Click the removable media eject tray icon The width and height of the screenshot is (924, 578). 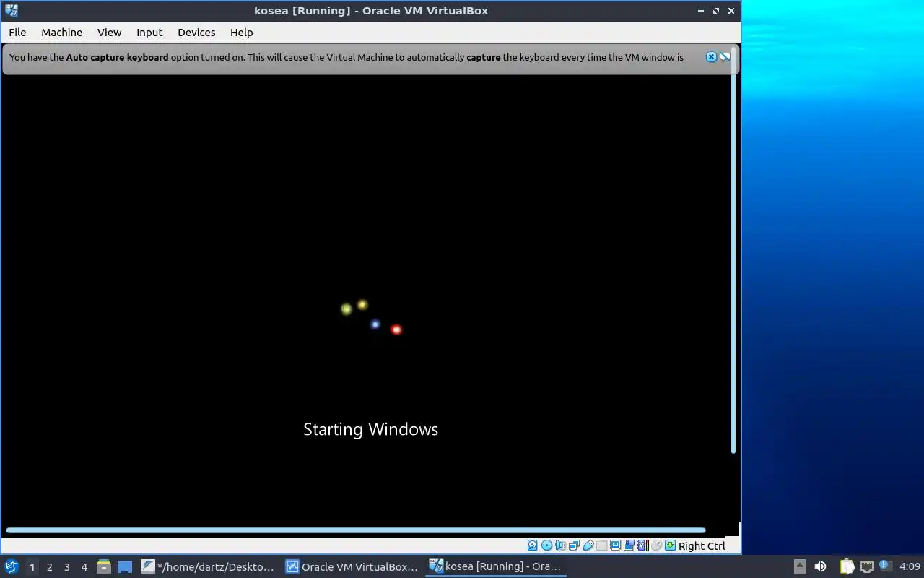[799, 566]
